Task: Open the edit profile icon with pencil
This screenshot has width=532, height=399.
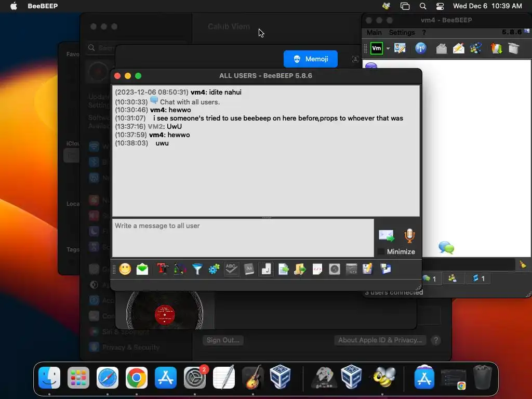Action: pyautogui.click(x=400, y=48)
